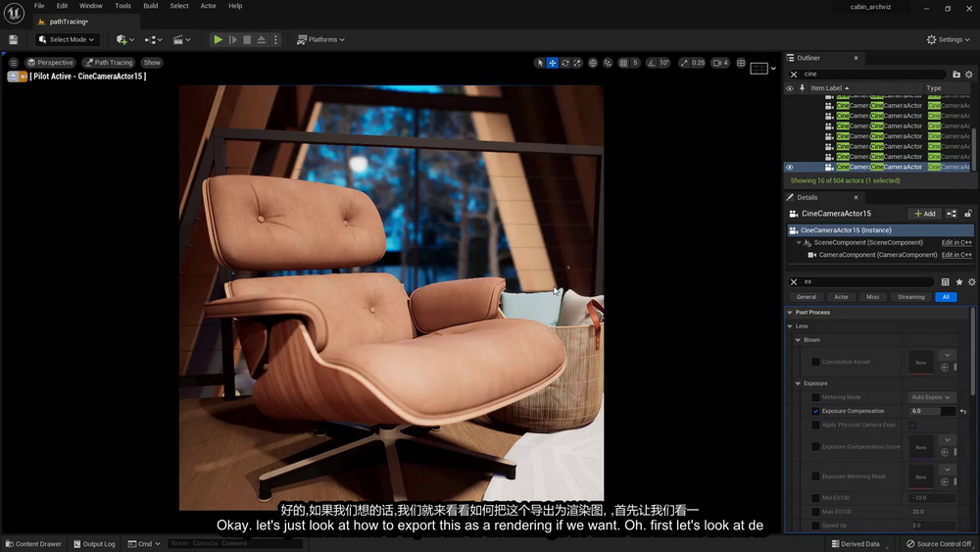Open the play options three-dot menu
The image size is (980, 552).
tap(275, 39)
